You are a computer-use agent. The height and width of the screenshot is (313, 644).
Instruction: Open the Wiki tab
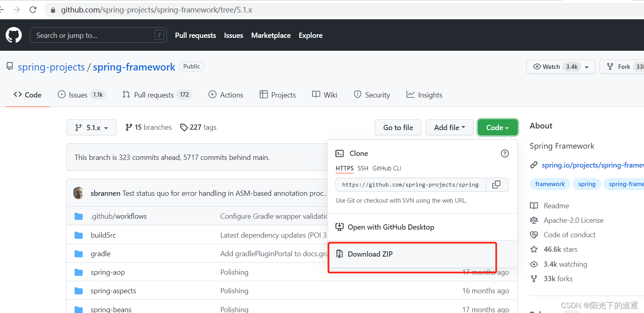click(x=325, y=95)
